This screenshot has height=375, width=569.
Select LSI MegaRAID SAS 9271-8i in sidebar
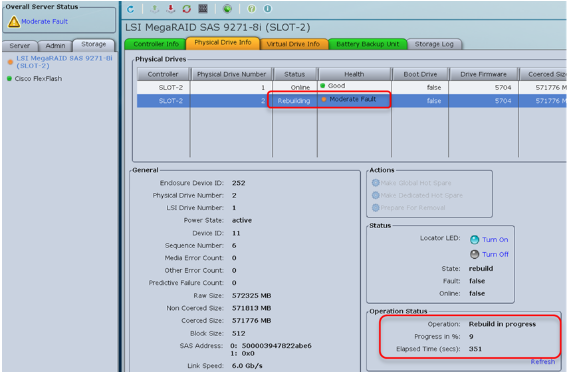[x=64, y=62]
